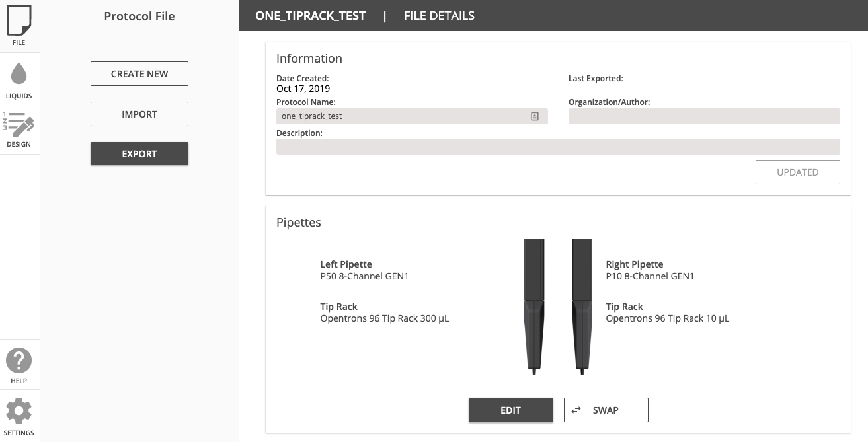The image size is (868, 442).
Task: Open the Design pencil icon
Action: [19, 124]
